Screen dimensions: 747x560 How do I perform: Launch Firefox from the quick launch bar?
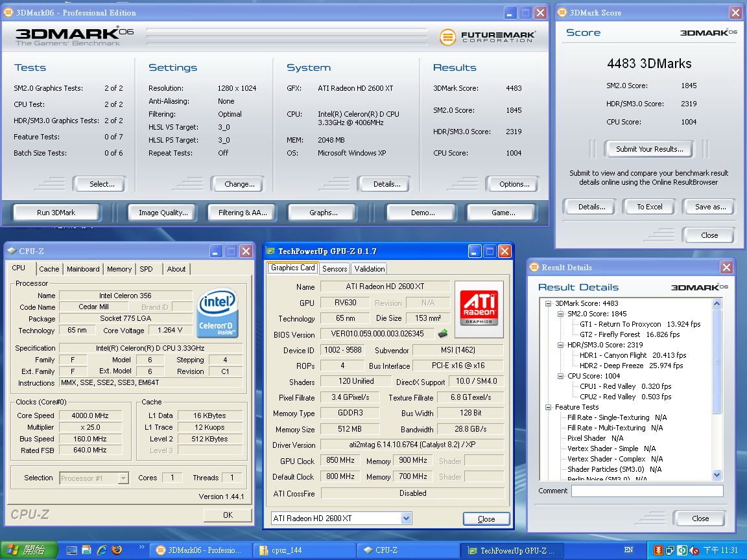pyautogui.click(x=117, y=550)
